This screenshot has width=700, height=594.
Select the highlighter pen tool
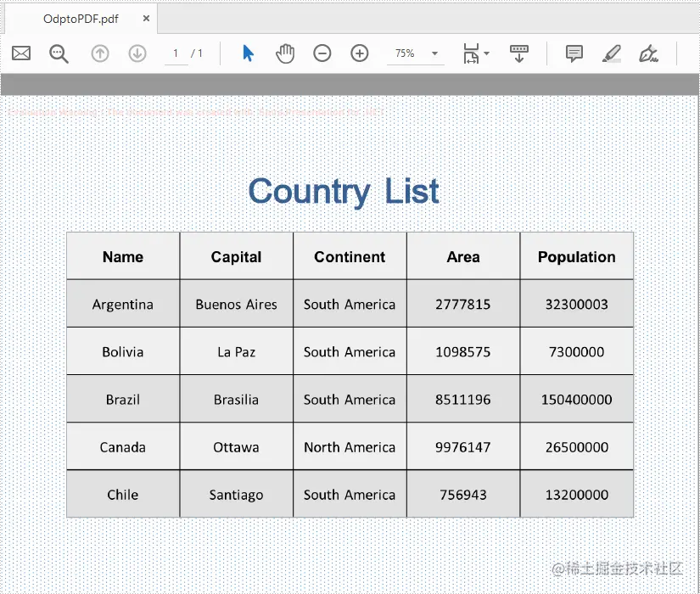[x=612, y=53]
